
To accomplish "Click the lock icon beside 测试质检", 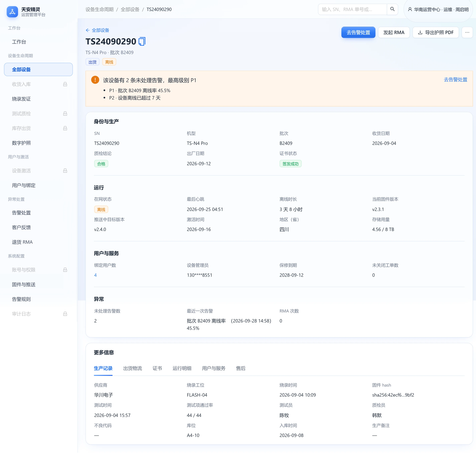I will click(65, 113).
